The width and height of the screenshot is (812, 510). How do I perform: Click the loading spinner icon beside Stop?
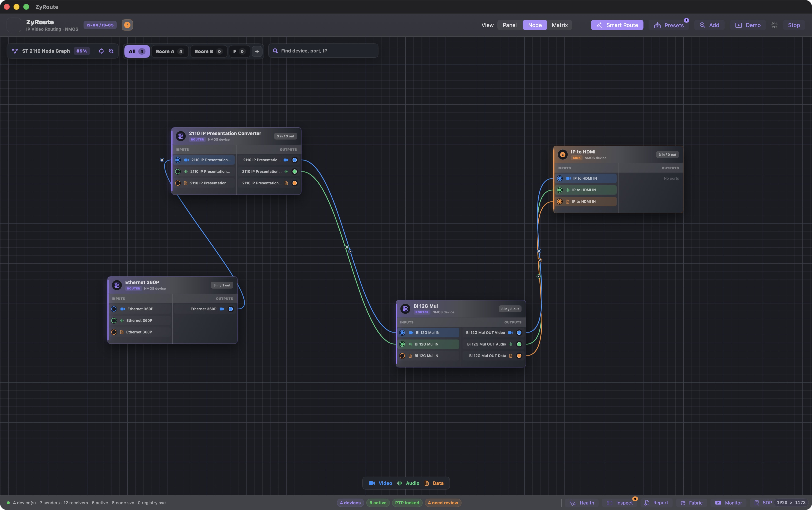pyautogui.click(x=774, y=25)
